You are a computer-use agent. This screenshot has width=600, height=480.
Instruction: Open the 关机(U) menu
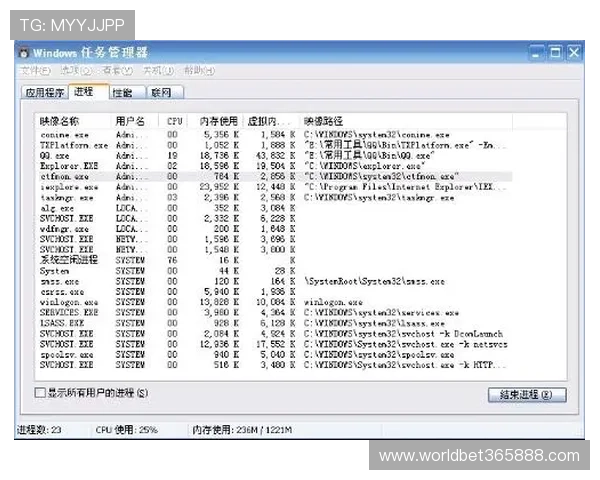pos(158,71)
